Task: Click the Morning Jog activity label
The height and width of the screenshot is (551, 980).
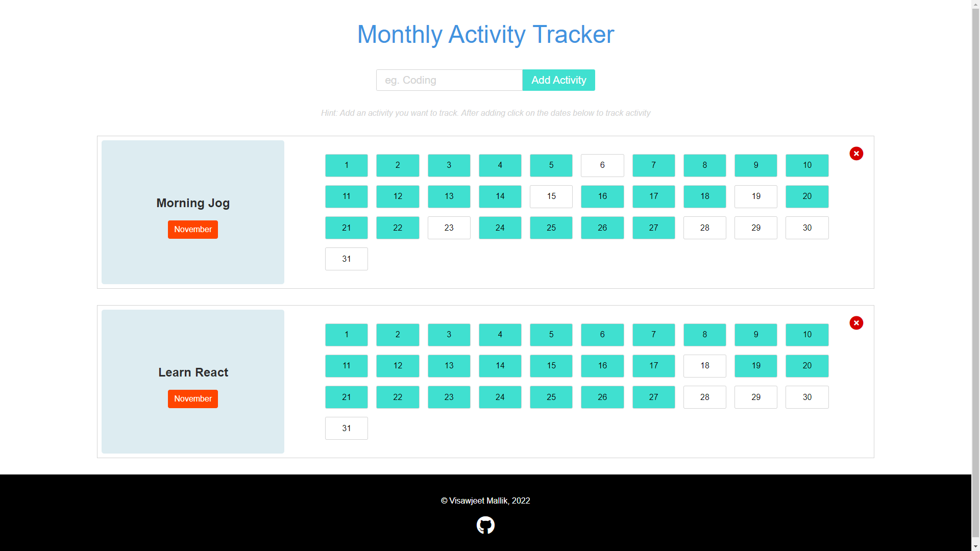Action: (x=192, y=203)
